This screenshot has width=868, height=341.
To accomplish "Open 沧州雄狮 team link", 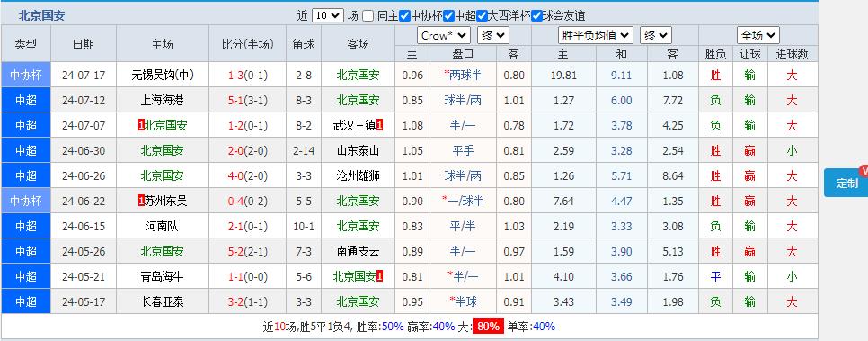I will [x=358, y=175].
